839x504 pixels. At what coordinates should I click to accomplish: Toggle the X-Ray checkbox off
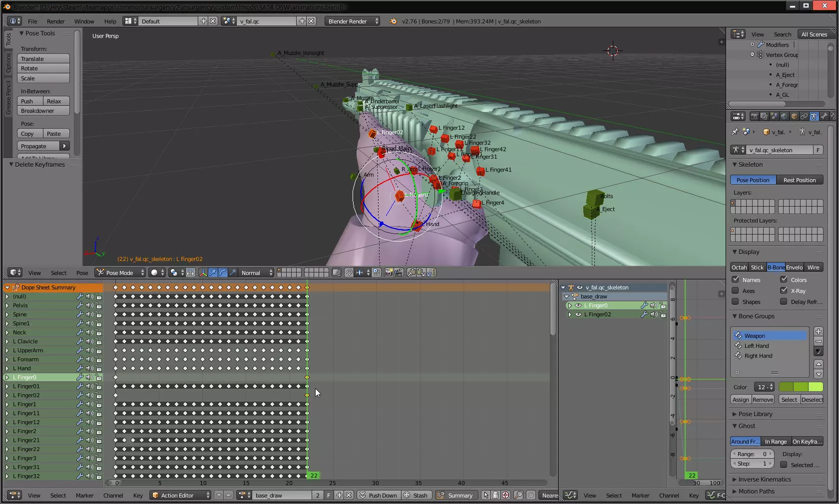point(784,291)
